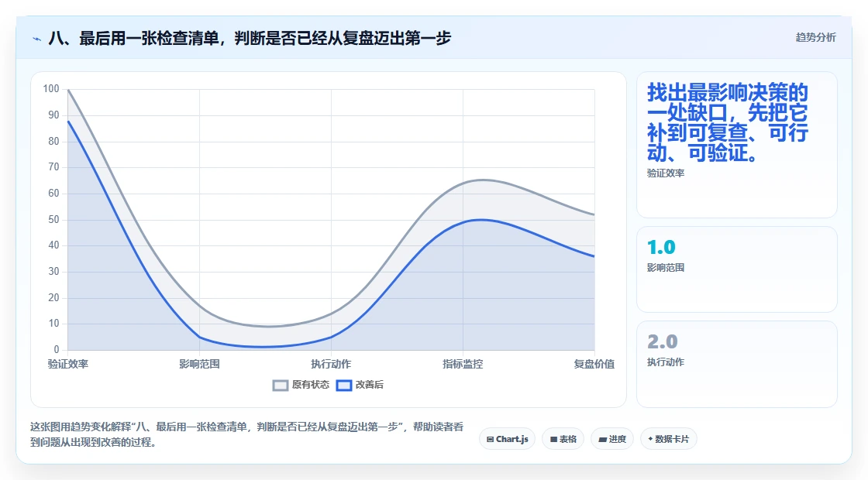
Task: Click the blue headline 找出最影响决策的一处缺口
Action: coord(728,122)
